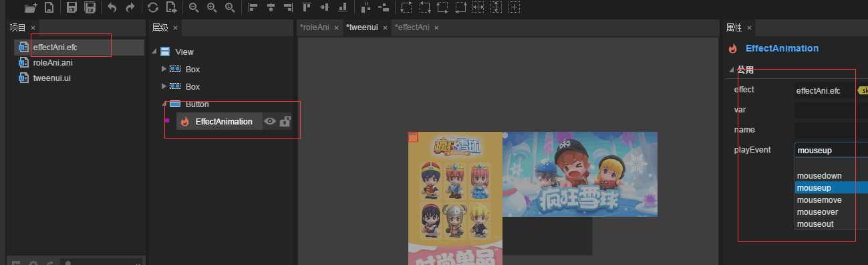
Task: Click the dashed box plus toolbar icon
Action: pos(514,8)
